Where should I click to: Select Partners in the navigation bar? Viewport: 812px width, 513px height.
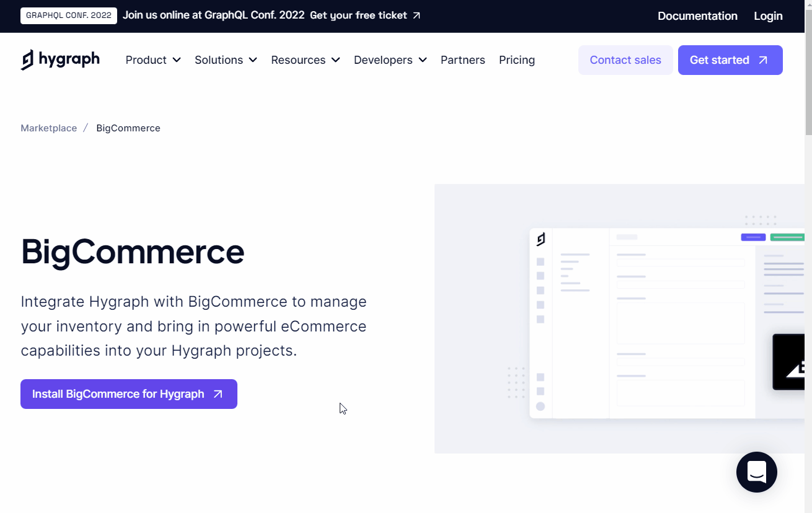click(x=462, y=59)
